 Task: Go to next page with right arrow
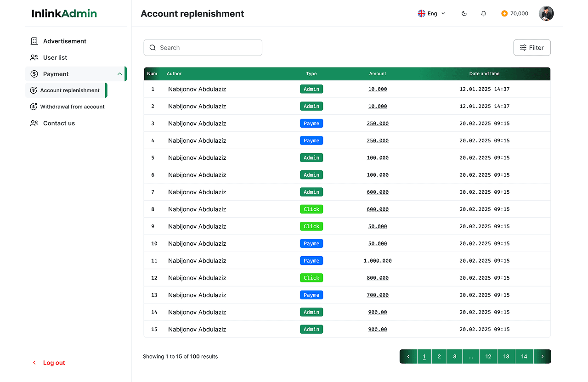[542, 357]
